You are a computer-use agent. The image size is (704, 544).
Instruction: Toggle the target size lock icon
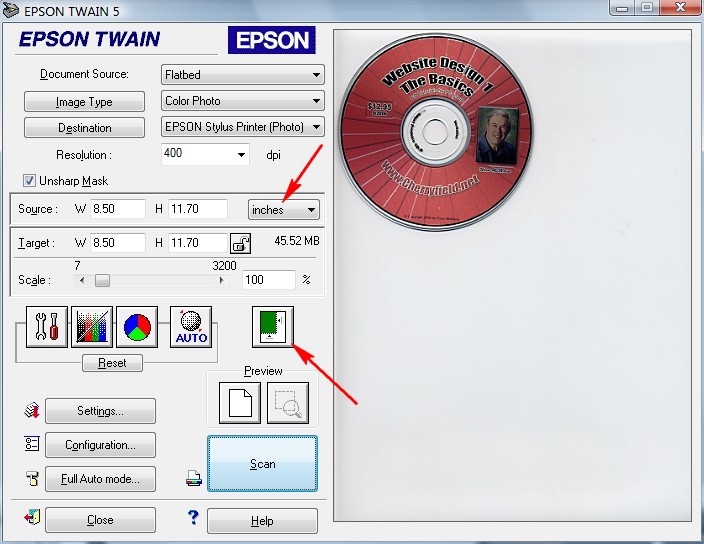(x=240, y=243)
